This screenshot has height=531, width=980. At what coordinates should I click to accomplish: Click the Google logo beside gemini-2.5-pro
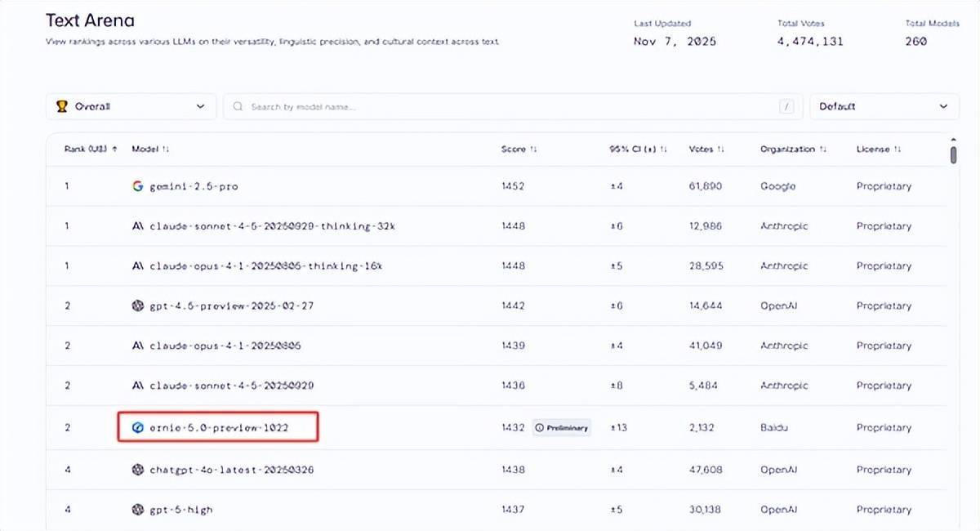coord(137,186)
